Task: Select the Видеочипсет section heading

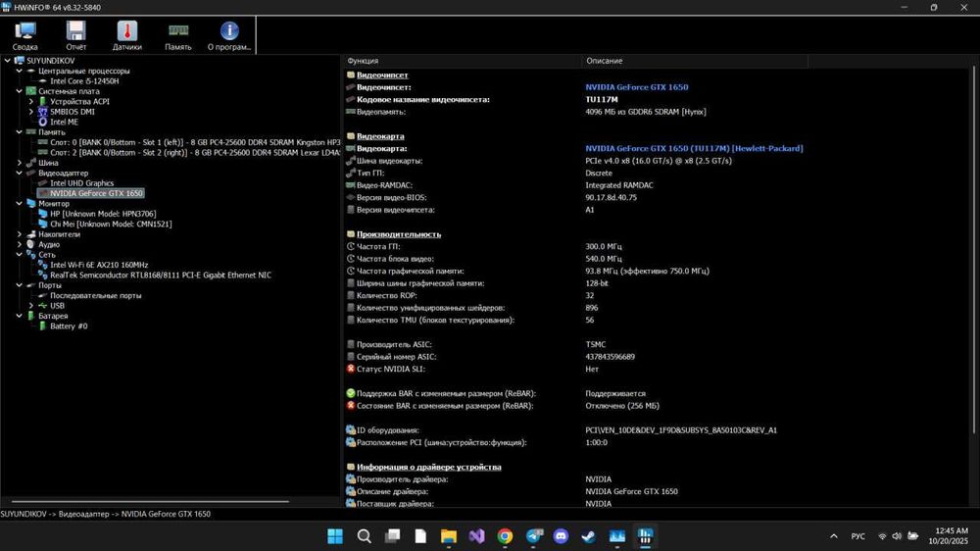Action: (382, 75)
